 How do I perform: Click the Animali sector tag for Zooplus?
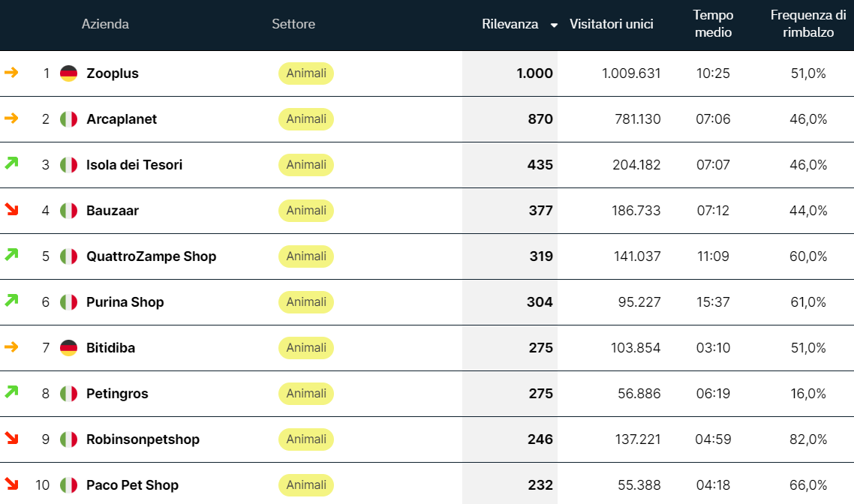pyautogui.click(x=306, y=73)
